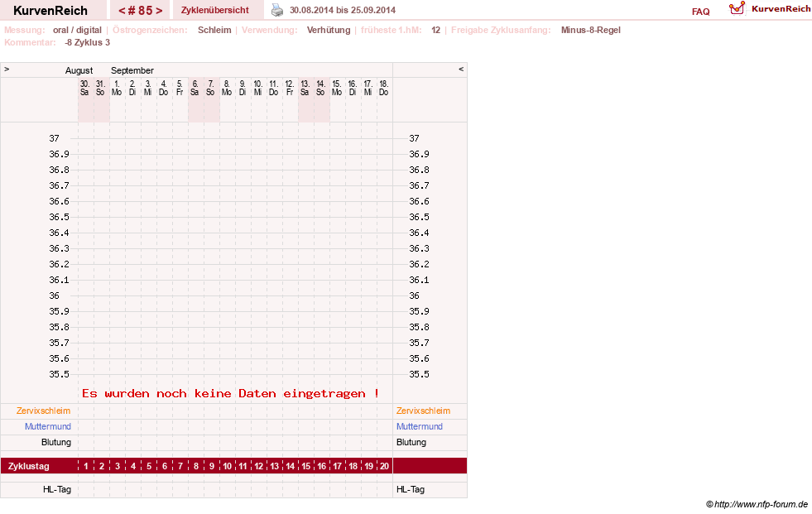Expand chart with the left '>' arrow
The width and height of the screenshot is (812, 514).
7,69
